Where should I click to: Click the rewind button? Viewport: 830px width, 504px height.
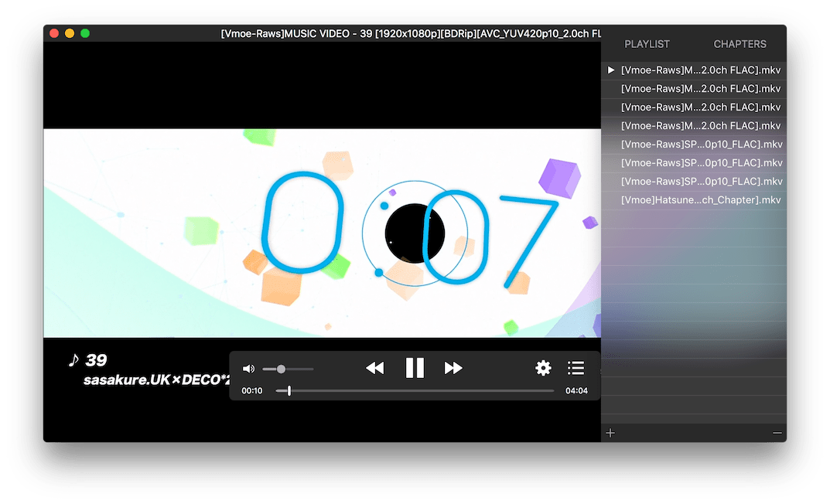pyautogui.click(x=374, y=368)
